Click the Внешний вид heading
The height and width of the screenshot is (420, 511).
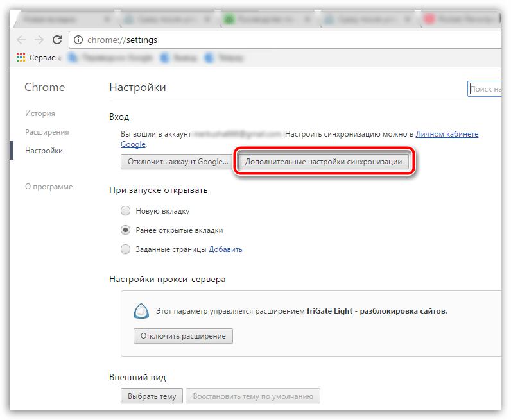[137, 377]
